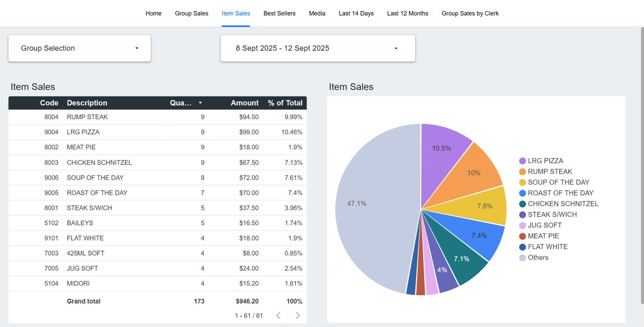
Task: Open the Media tab
Action: point(317,14)
